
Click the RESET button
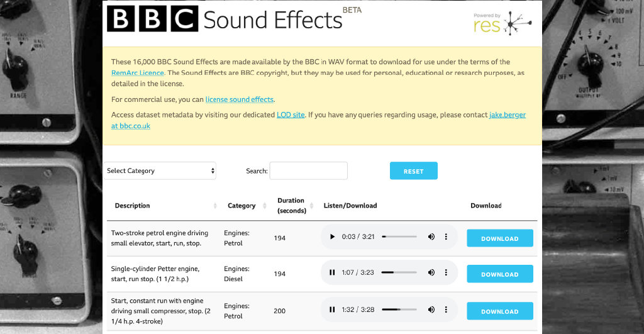(413, 171)
